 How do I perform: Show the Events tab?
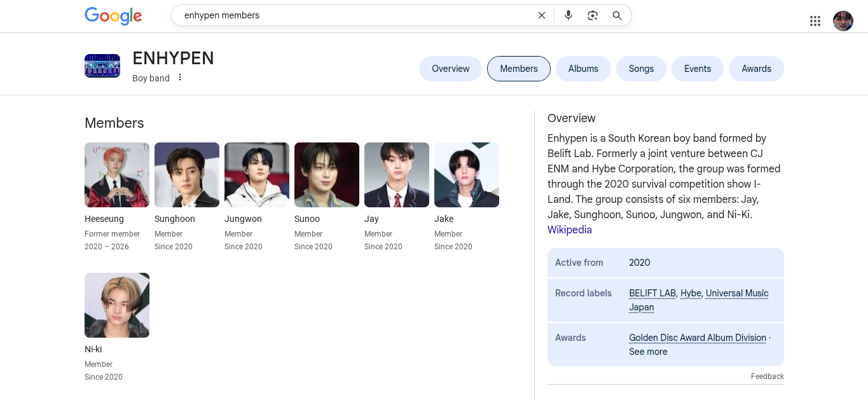tap(697, 69)
